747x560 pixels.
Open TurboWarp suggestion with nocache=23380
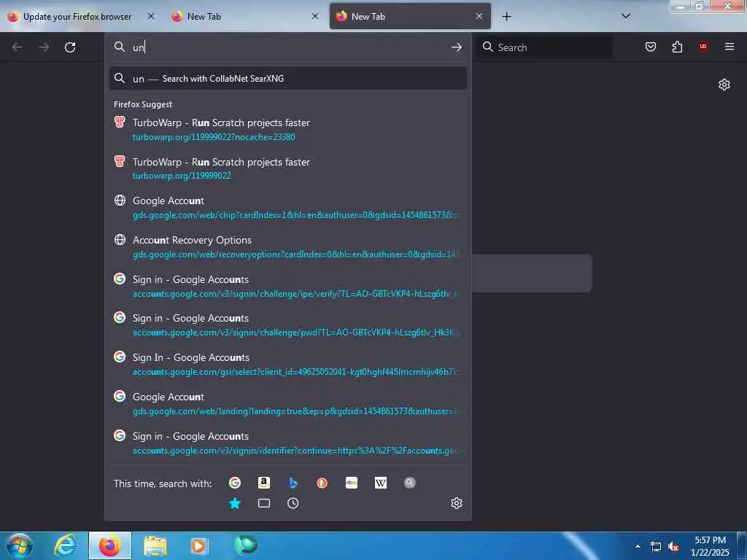pyautogui.click(x=288, y=130)
